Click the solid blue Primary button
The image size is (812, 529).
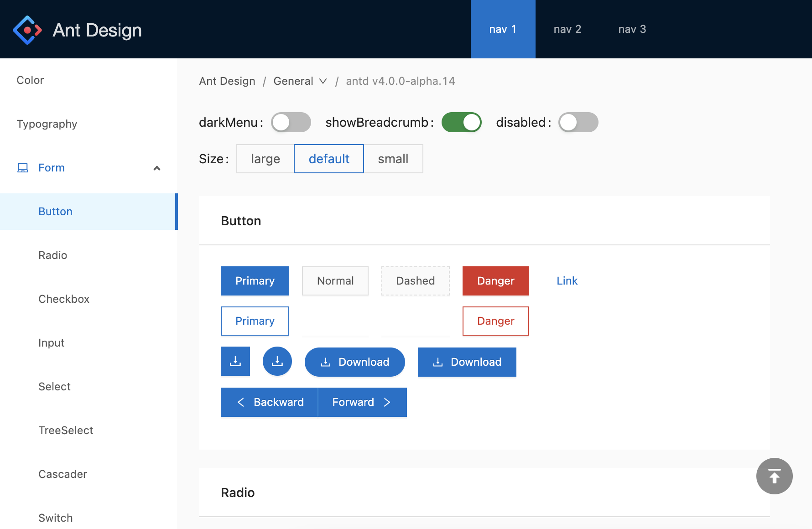(x=255, y=281)
